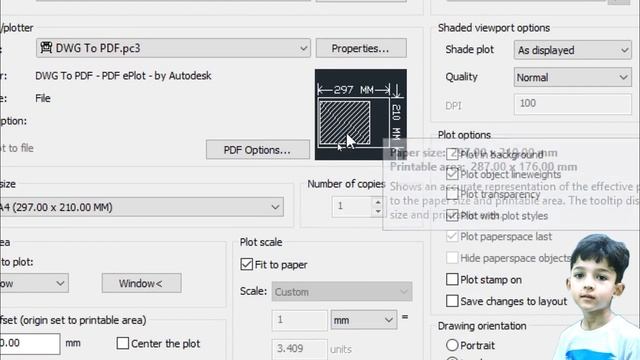This screenshot has height=360, width=640.
Task: Click the Properties... button
Action: tap(361, 48)
